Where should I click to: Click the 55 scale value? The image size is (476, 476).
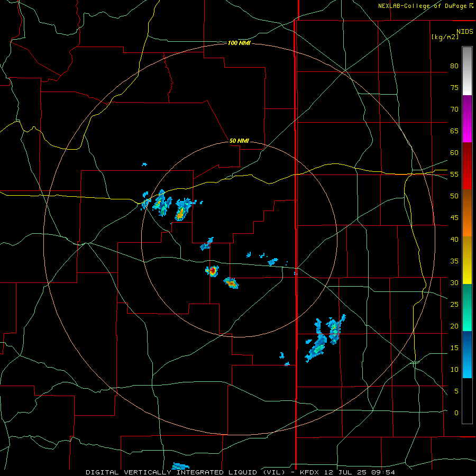[454, 174]
